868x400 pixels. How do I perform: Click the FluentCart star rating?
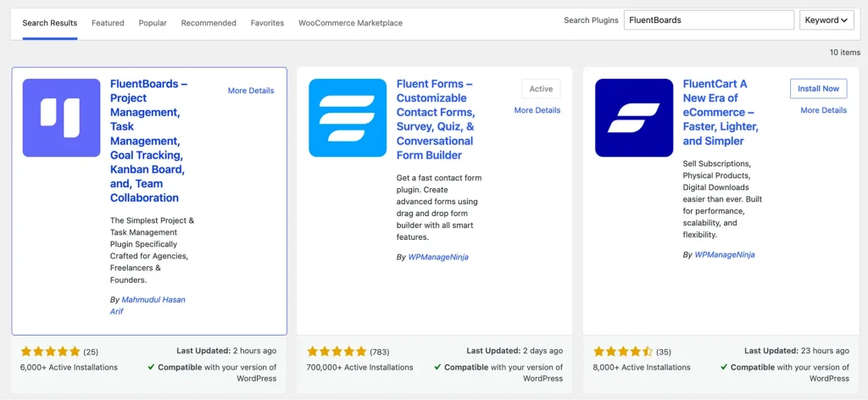623,352
